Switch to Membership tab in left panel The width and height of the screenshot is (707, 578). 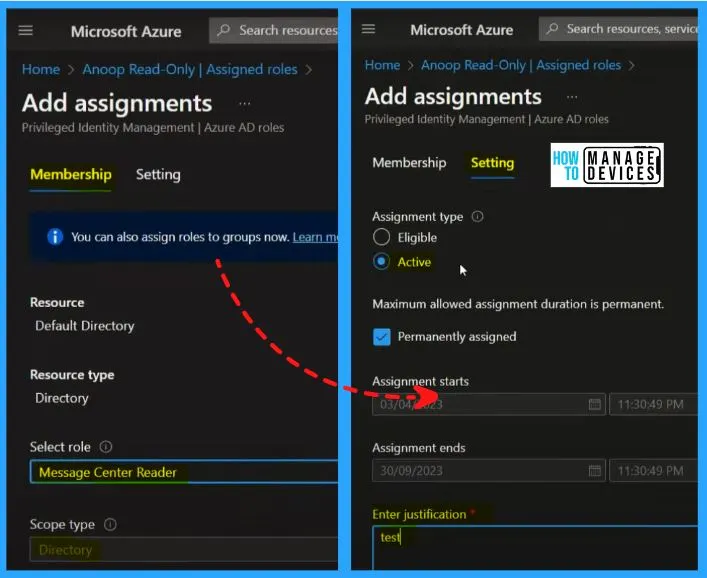pyautogui.click(x=71, y=174)
